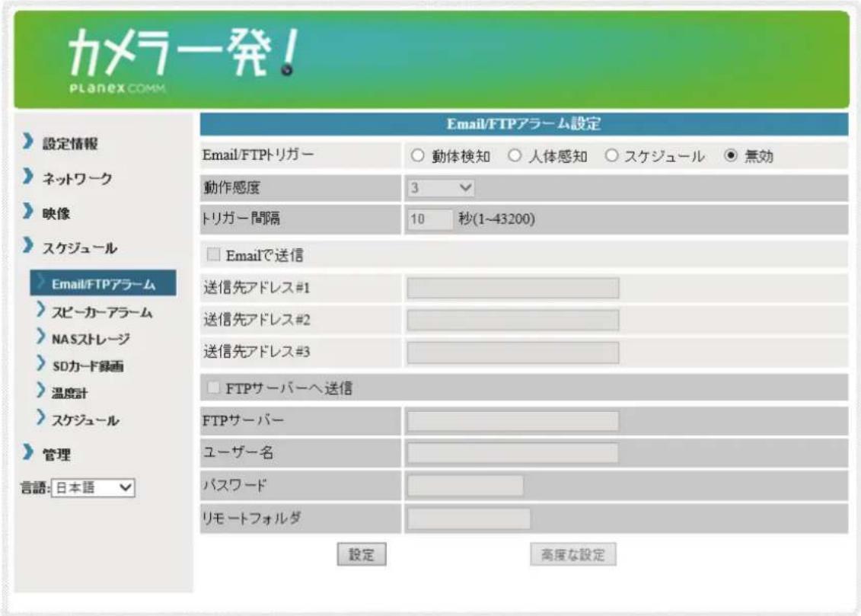Click the chevron icon beside SDカード録画
The image size is (861, 616).
[x=40, y=363]
